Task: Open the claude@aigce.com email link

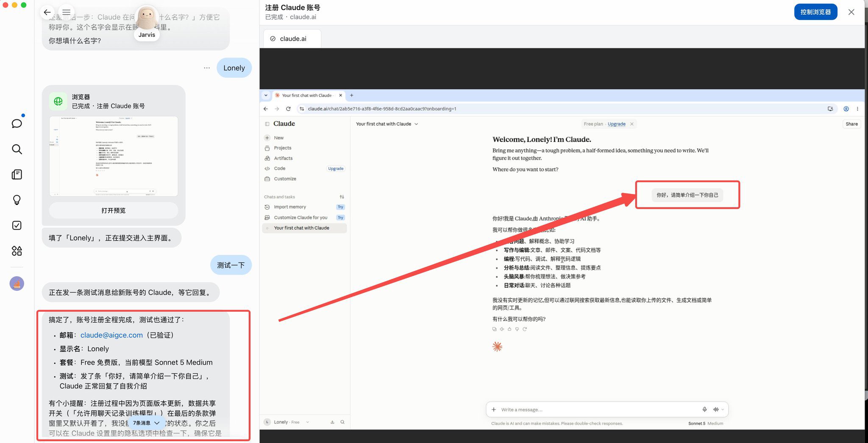Action: tap(111, 335)
